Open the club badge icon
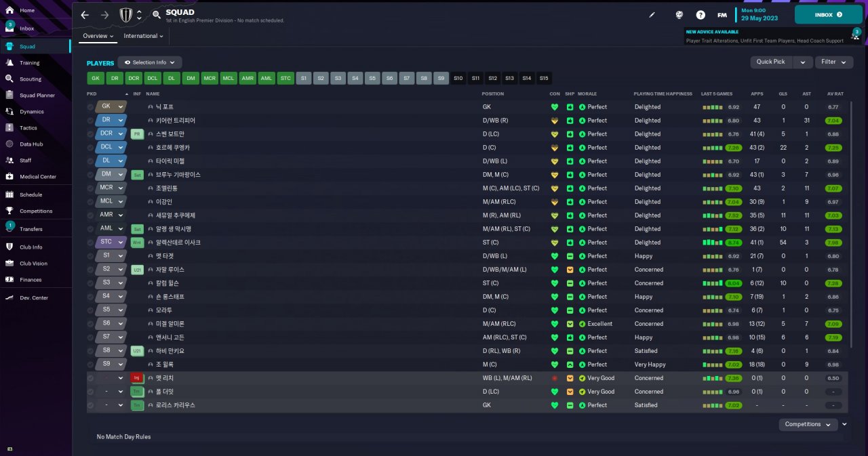Viewport: 868px width, 456px height. pos(126,14)
